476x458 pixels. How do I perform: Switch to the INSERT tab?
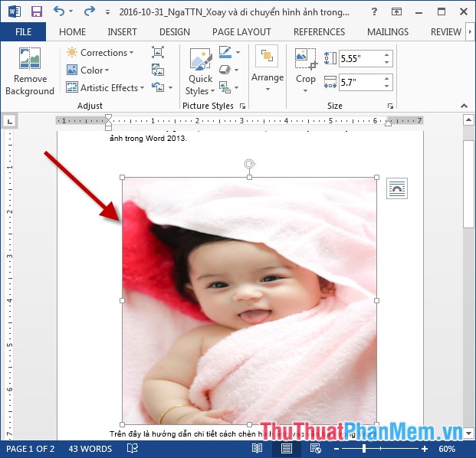(x=122, y=32)
